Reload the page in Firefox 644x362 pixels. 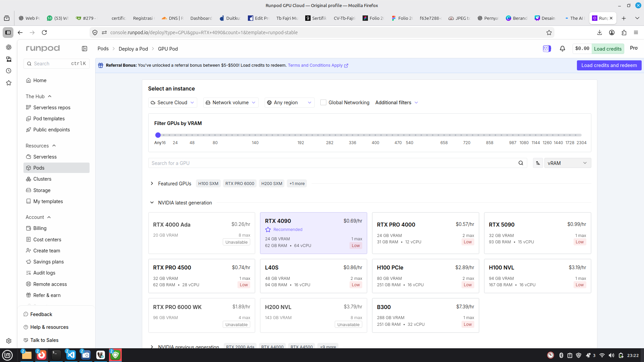pyautogui.click(x=44, y=33)
